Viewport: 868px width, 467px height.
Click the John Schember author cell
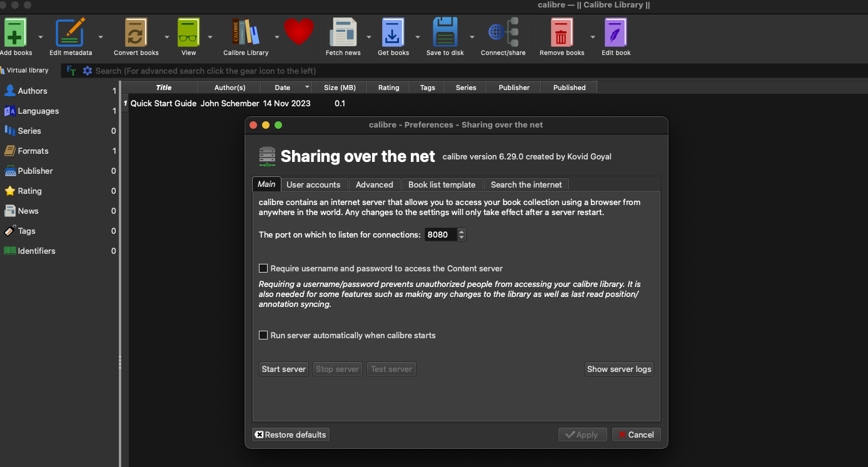coord(230,103)
